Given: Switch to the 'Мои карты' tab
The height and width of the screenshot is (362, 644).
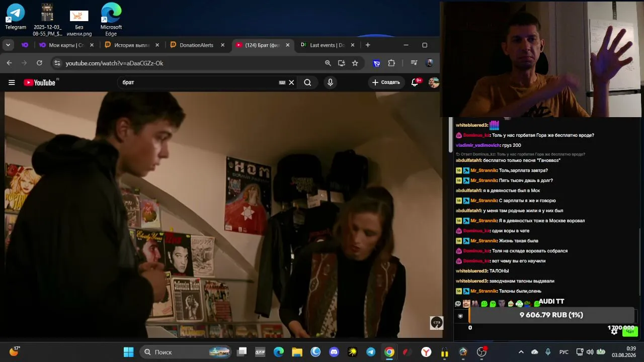Looking at the screenshot, I should coord(66,45).
